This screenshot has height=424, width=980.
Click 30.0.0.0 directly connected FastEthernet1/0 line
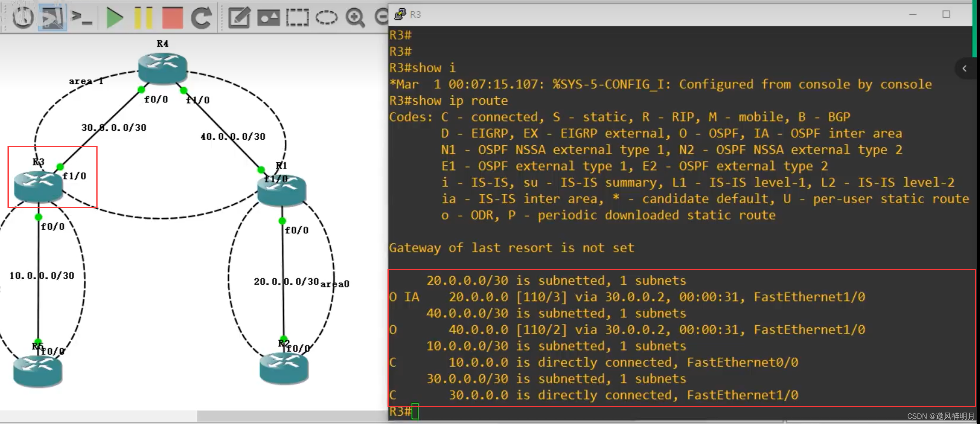click(x=593, y=395)
